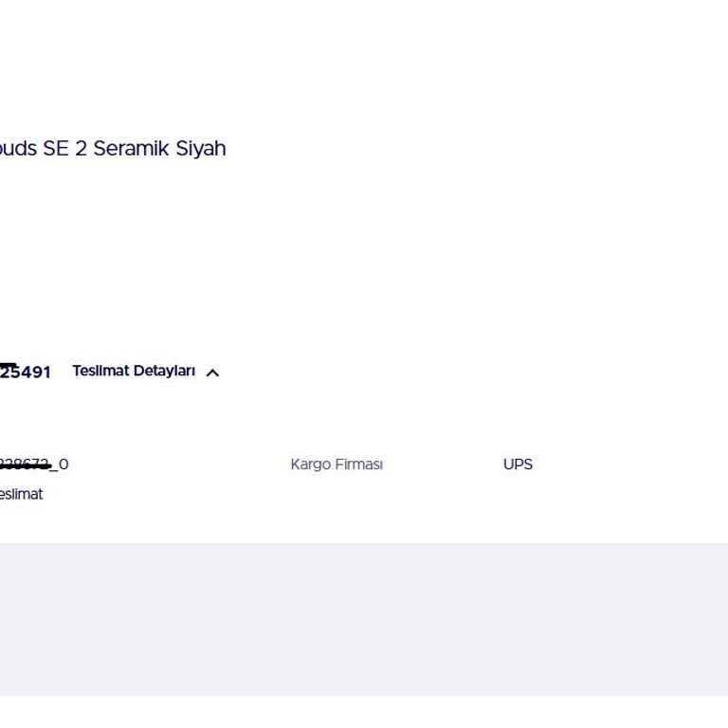The height and width of the screenshot is (728, 728).
Task: Click the word 'Firması' in the cargo label
Action: tap(357, 464)
